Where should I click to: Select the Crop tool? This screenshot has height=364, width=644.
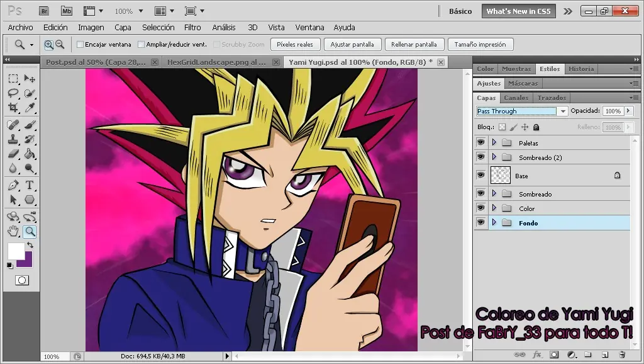click(13, 108)
